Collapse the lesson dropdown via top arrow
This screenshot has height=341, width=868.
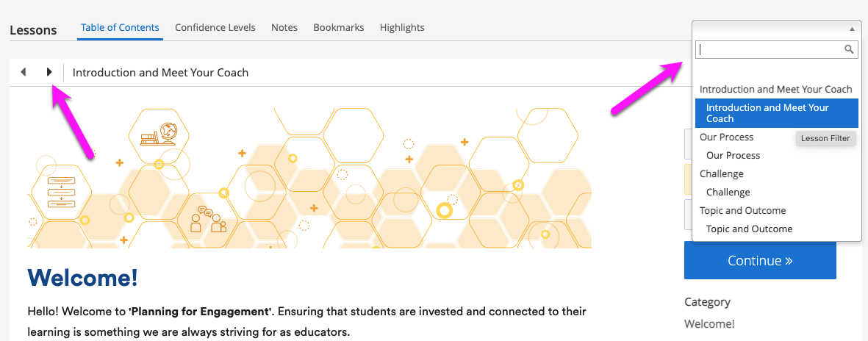(852, 29)
